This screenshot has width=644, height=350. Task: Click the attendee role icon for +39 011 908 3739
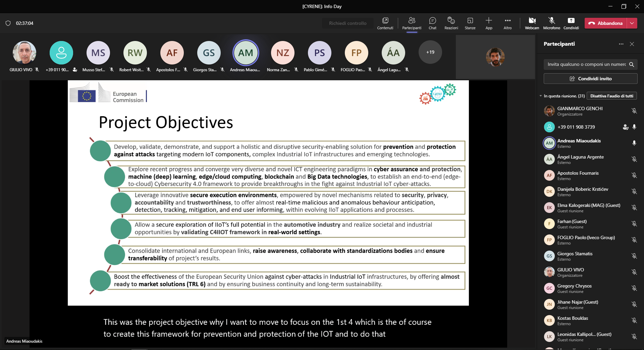(625, 127)
